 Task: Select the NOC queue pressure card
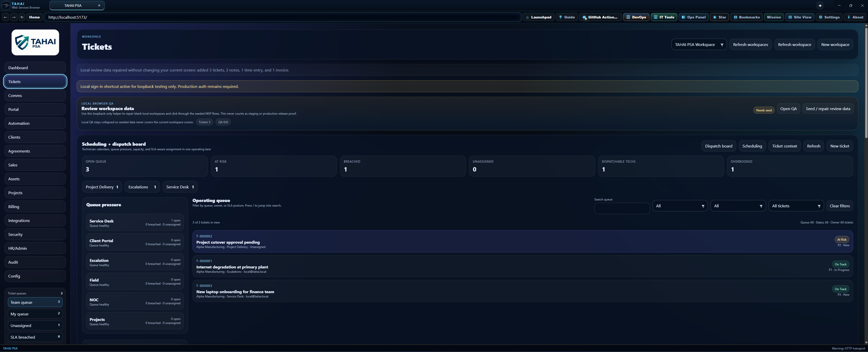pos(135,301)
